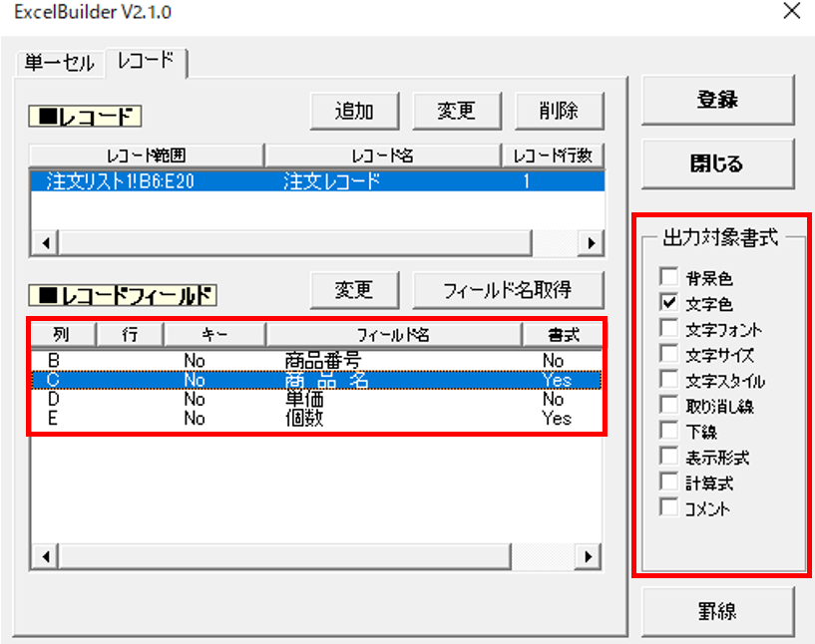Tick the 表示形式 checkbox
The image size is (815, 644).
pyautogui.click(x=669, y=457)
